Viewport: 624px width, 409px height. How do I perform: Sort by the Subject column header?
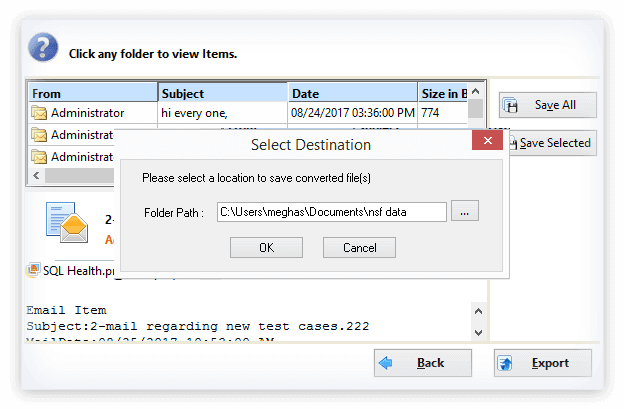[223, 94]
